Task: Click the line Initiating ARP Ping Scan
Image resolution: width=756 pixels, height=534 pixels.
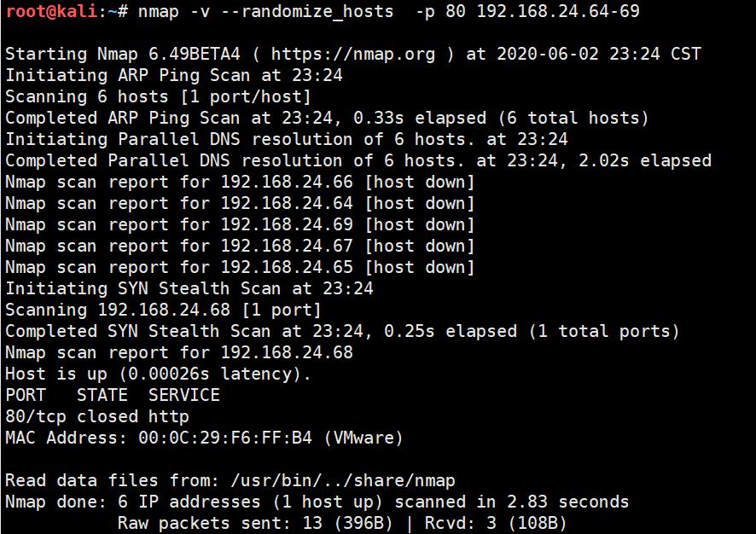Action: coord(174,76)
